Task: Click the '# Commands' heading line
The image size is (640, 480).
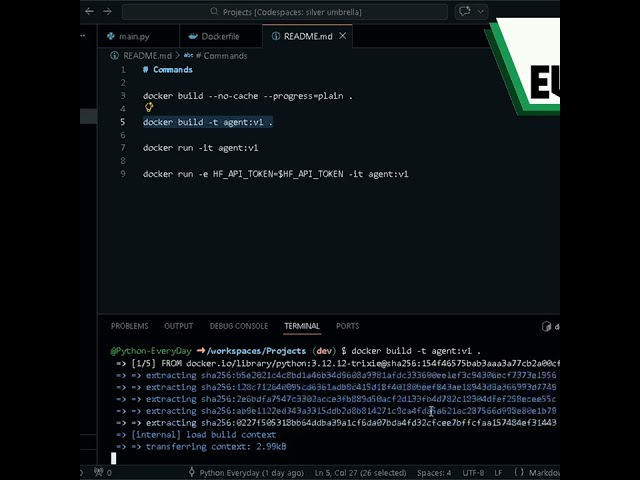Action: 168,70
